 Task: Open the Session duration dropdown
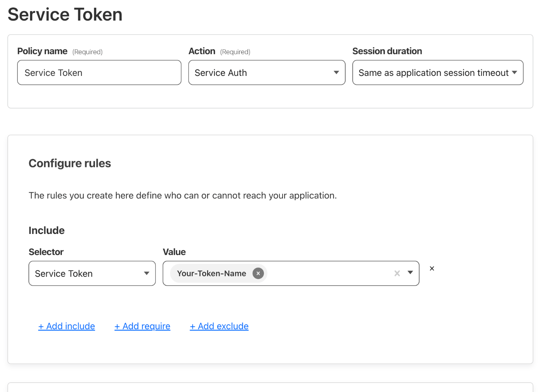coord(438,72)
